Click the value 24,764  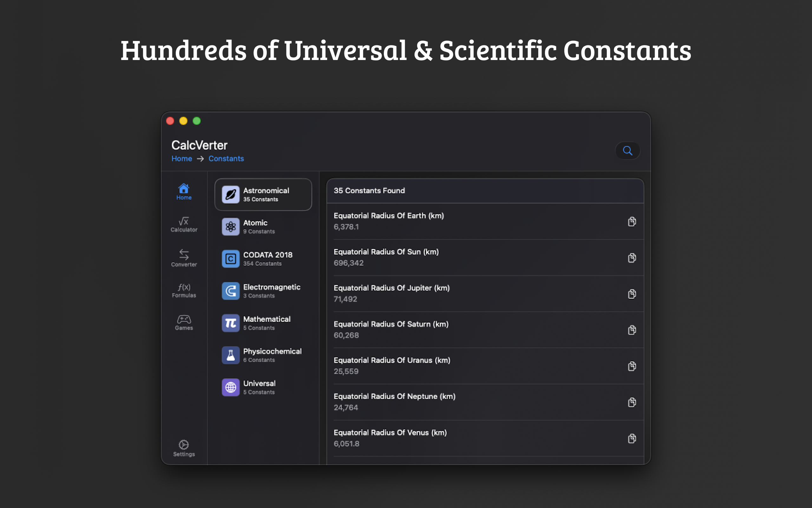coord(346,408)
